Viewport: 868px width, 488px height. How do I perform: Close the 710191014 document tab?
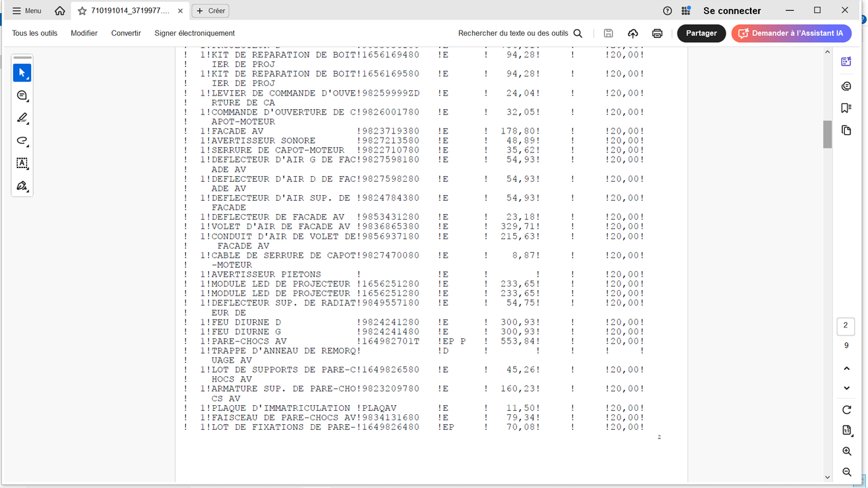click(180, 11)
